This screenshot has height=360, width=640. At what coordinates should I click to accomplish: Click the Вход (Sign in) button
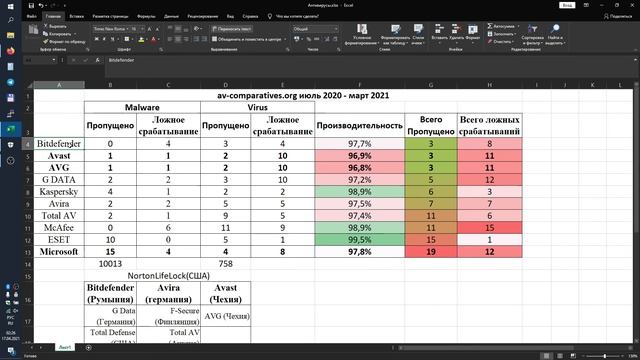pyautogui.click(x=567, y=5)
